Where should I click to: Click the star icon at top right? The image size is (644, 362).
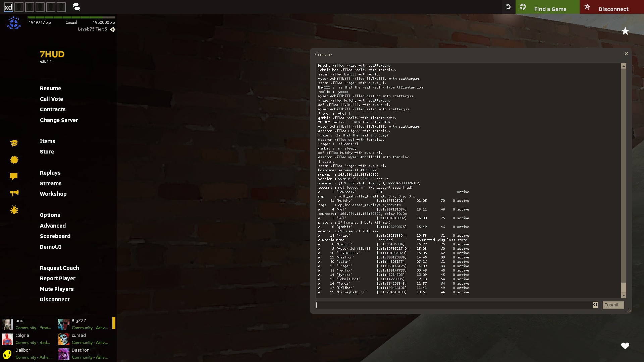click(625, 31)
